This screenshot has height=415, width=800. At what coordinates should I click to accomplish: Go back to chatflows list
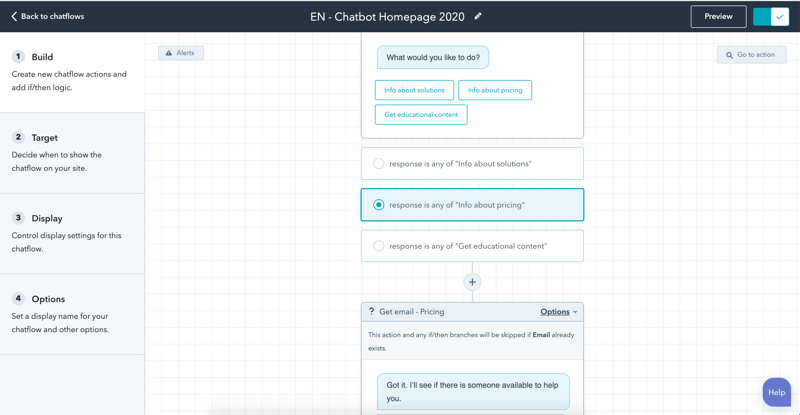click(x=47, y=16)
